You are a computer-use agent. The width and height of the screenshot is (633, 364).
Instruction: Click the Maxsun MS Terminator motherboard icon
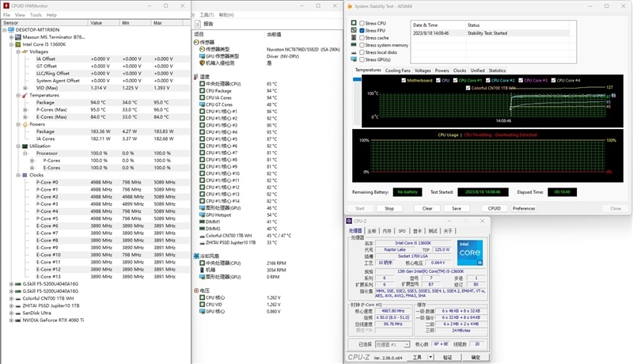[17, 37]
